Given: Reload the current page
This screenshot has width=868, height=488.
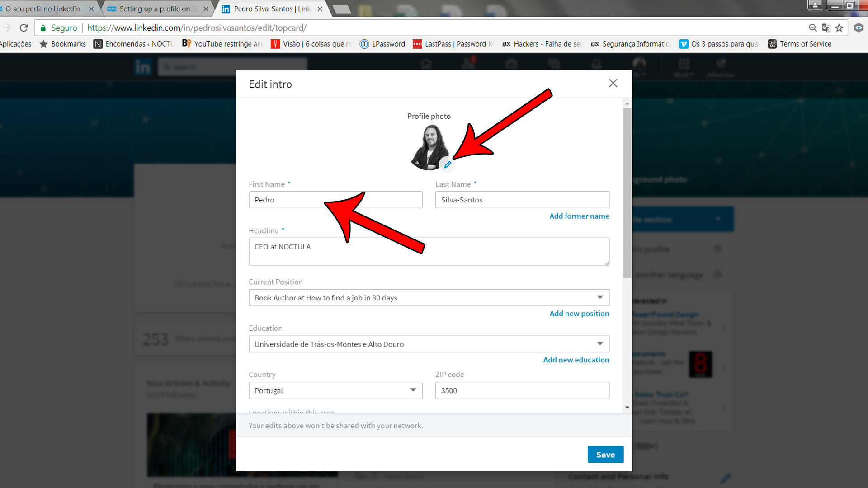Looking at the screenshot, I should click(x=24, y=28).
